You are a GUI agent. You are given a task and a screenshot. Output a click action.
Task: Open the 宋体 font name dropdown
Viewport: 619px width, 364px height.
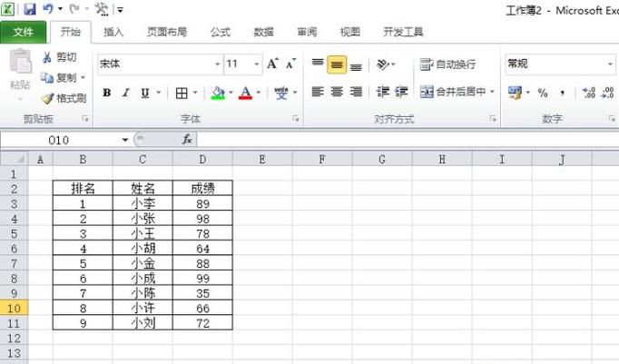click(217, 64)
